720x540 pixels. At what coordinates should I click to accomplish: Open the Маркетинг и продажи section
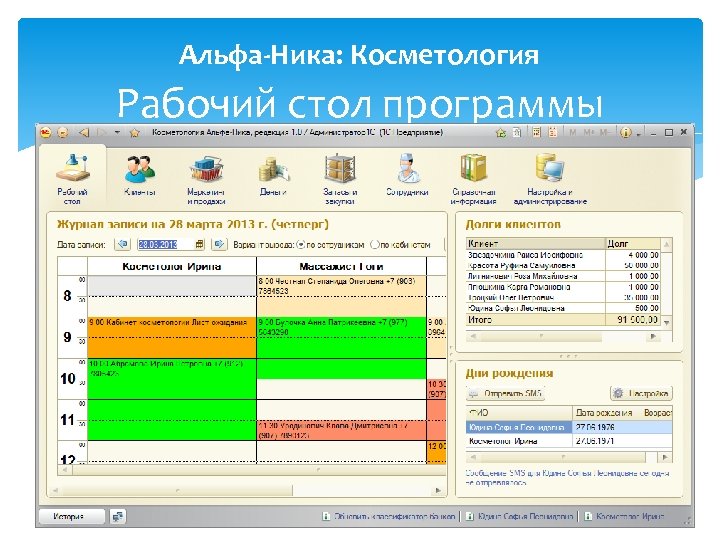(206, 180)
